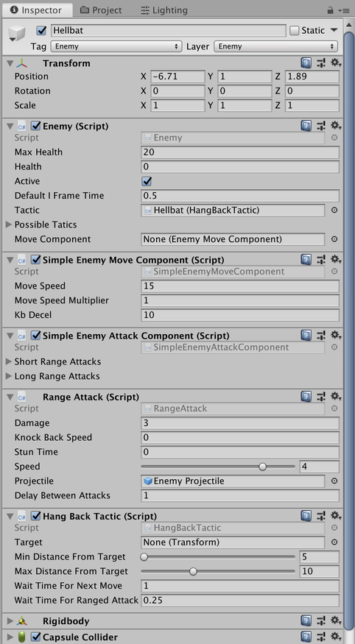Open object picker for Projectile field
The image size is (355, 644).
(334, 481)
